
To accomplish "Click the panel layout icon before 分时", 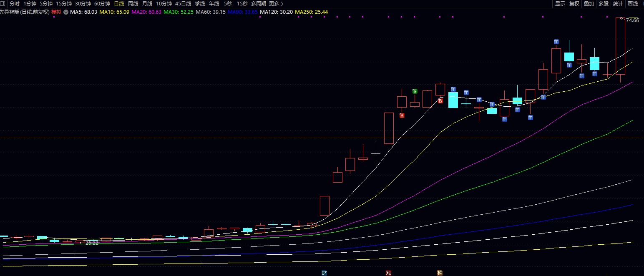I will (3, 4).
